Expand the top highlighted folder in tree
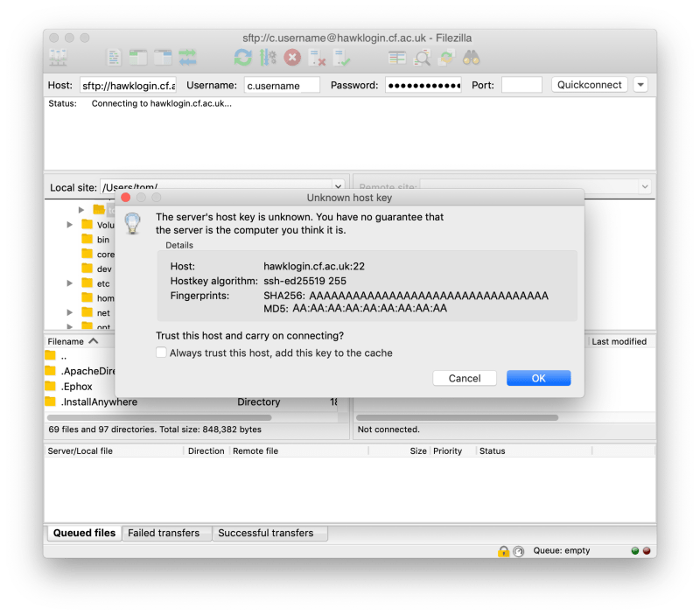 pyautogui.click(x=81, y=209)
